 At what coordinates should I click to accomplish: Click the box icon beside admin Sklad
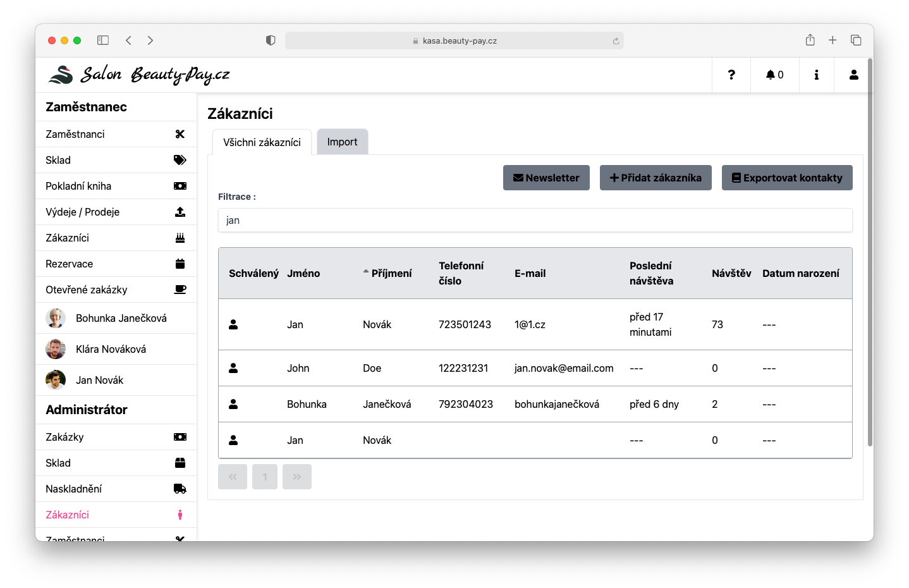click(180, 463)
